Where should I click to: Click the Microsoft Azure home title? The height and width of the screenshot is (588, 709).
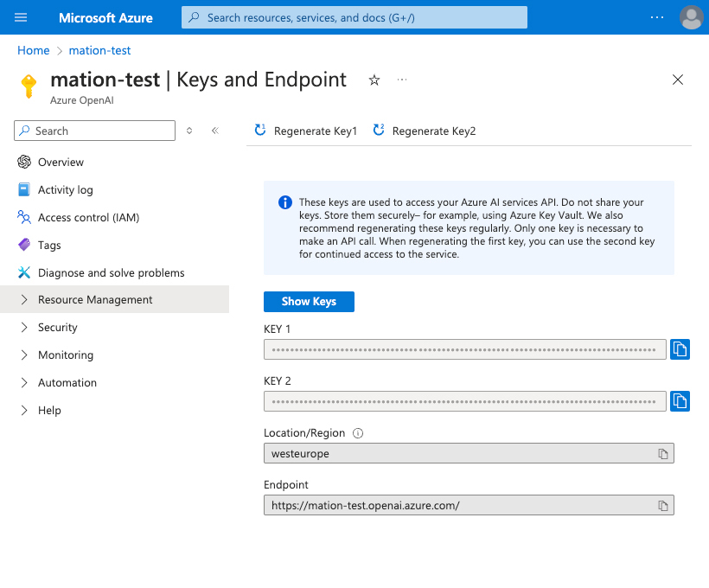click(x=105, y=17)
